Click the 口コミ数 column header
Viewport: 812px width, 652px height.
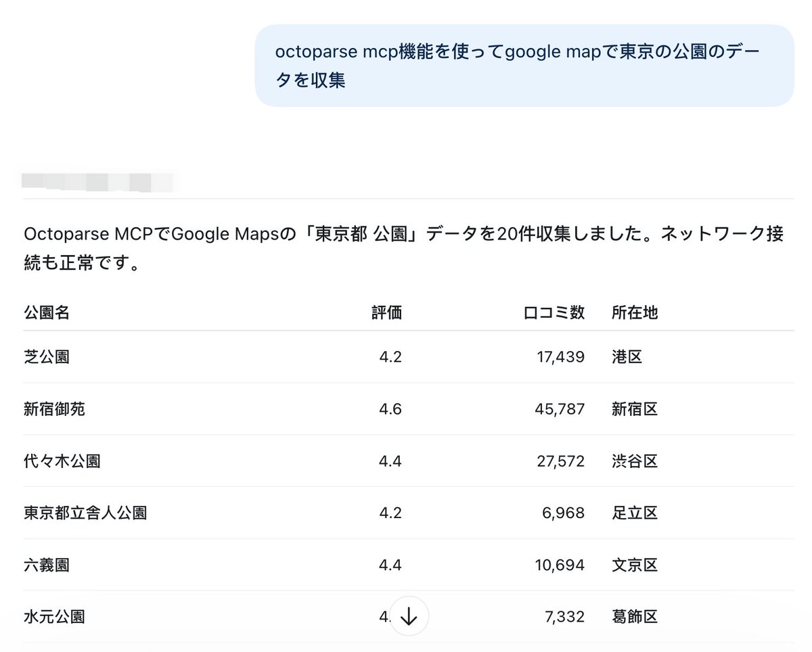[554, 312]
